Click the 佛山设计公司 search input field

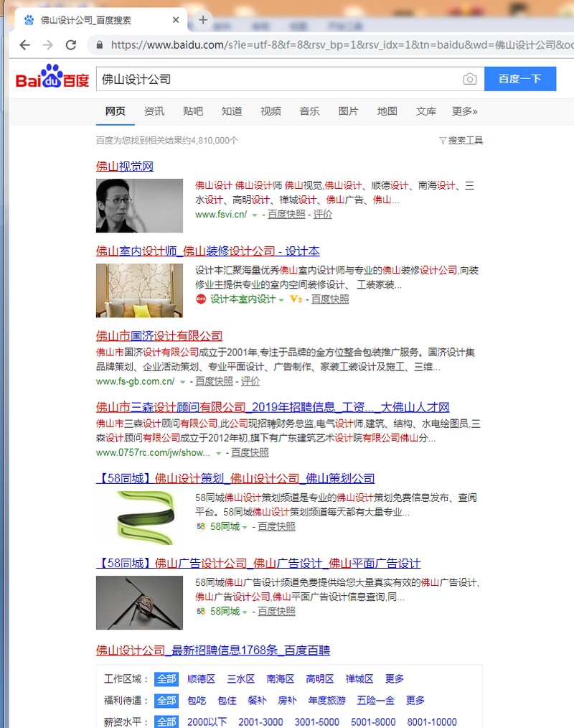pyautogui.click(x=278, y=79)
